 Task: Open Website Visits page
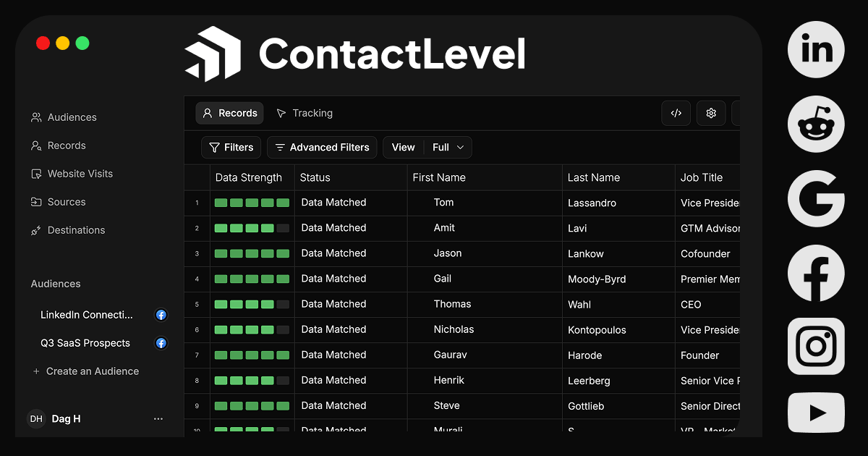72,174
